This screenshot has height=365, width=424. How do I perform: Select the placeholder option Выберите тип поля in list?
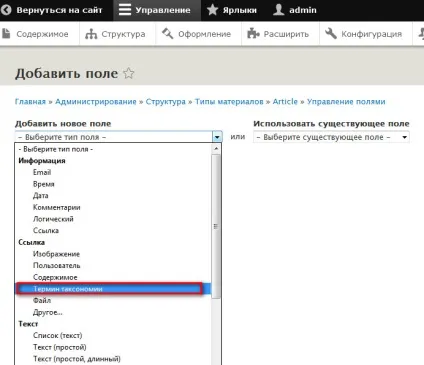[55, 149]
